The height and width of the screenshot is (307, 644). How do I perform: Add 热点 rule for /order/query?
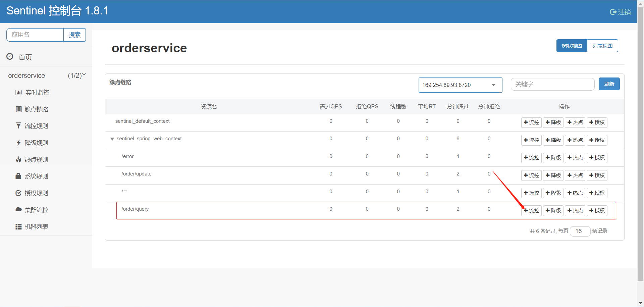(x=575, y=211)
